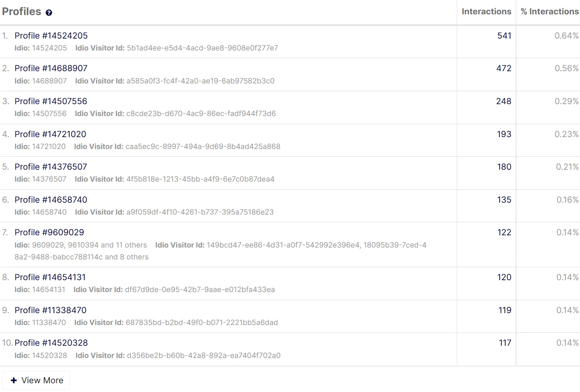Click the View More button
580x392 pixels.
pyautogui.click(x=36, y=380)
